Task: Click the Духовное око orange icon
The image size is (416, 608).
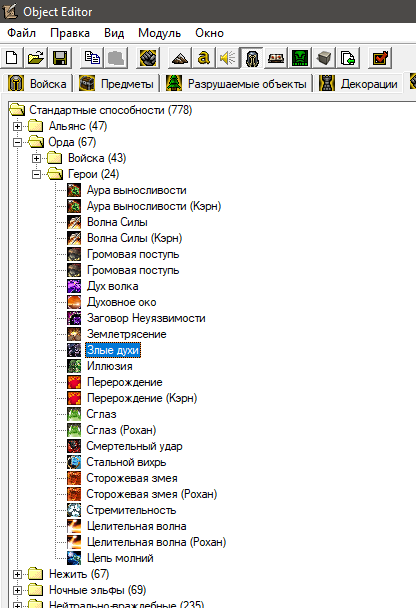Action: (x=74, y=302)
